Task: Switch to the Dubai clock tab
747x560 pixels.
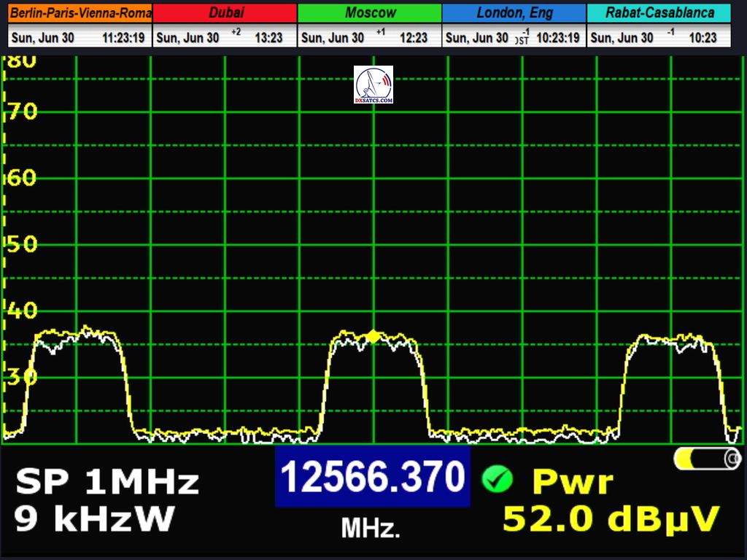Action: [x=225, y=13]
